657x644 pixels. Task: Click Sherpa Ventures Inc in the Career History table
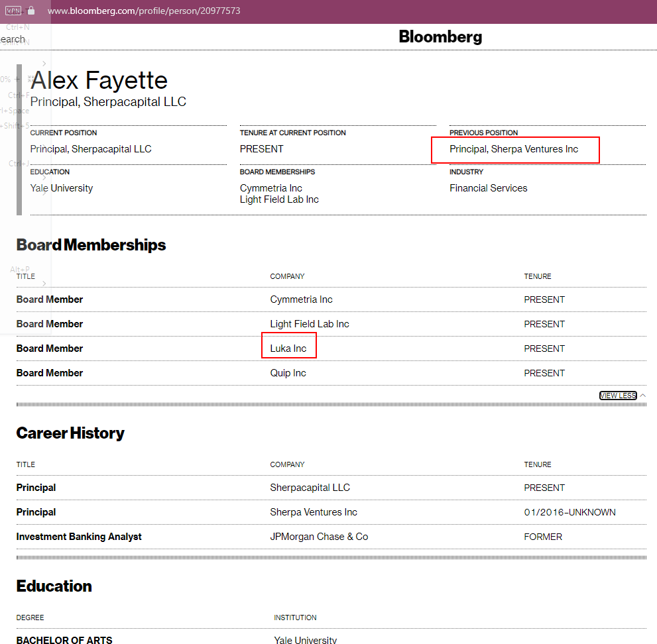tap(314, 512)
